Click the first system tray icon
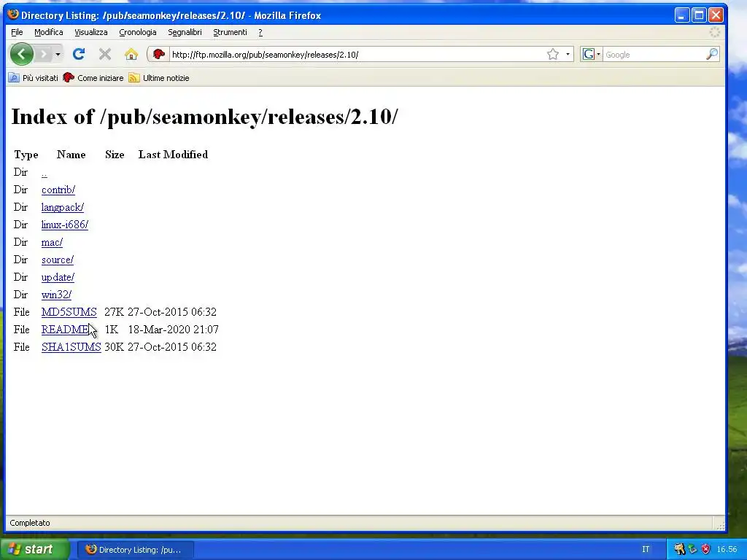This screenshot has height=560, width=747. (x=679, y=549)
